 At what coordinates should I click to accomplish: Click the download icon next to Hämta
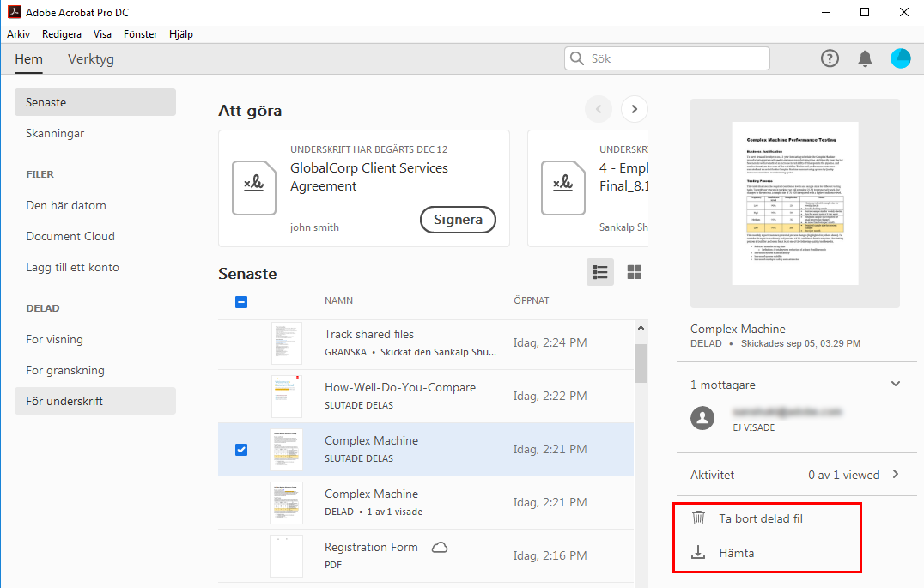[x=699, y=553]
